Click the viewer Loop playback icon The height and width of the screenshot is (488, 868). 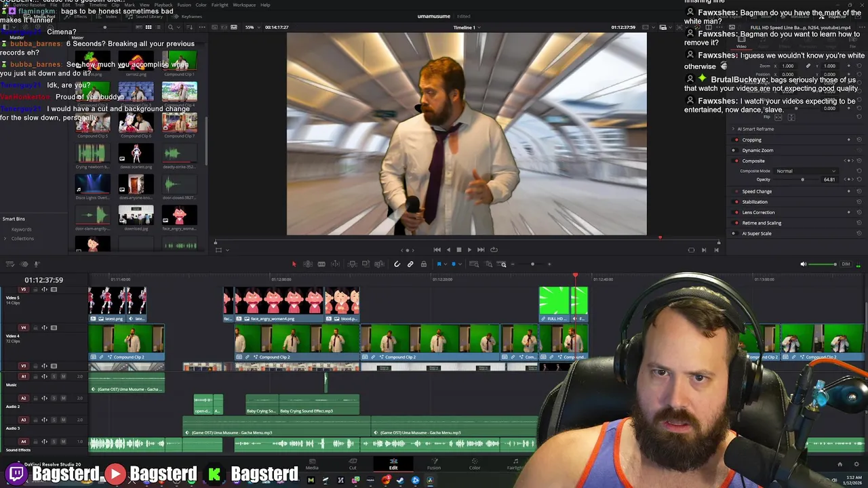click(x=494, y=249)
